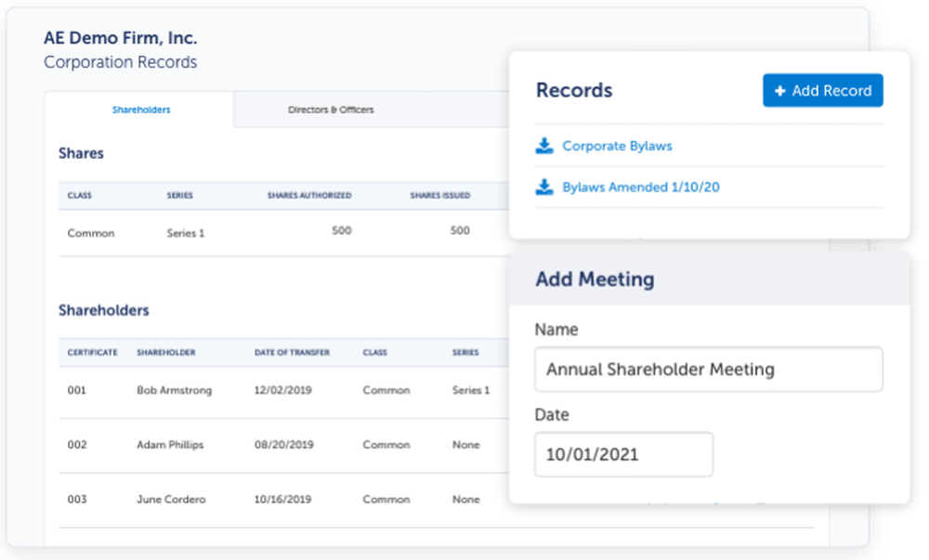Screen dimensions: 929x560
Task: Select certificate 001
Action: pos(76,390)
